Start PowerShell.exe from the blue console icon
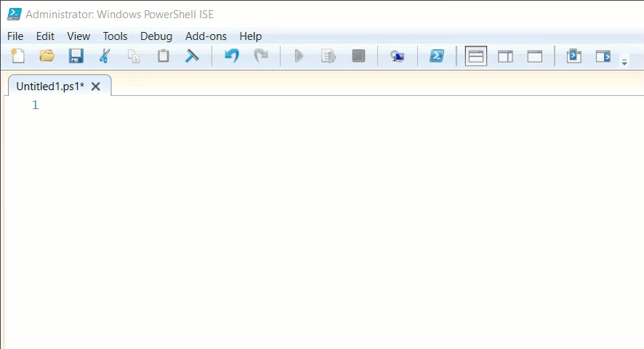The height and width of the screenshot is (349, 644). point(437,56)
